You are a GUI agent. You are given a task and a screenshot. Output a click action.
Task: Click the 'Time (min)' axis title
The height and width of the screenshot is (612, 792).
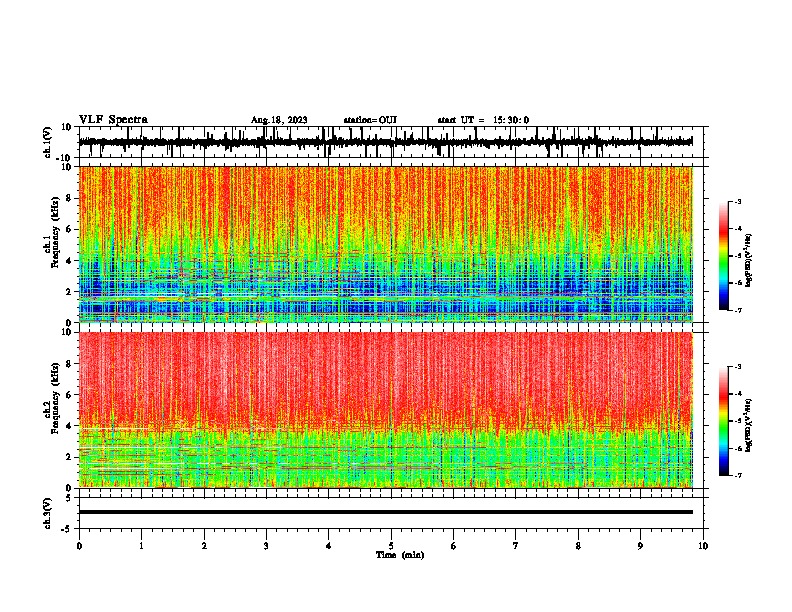coord(400,555)
